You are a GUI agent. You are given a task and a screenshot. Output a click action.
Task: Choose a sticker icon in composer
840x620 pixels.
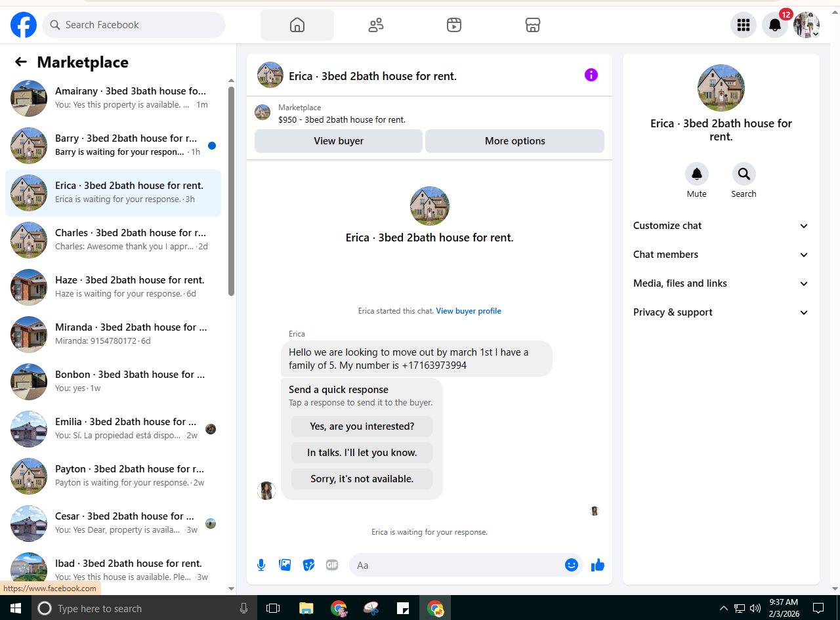[x=308, y=565]
